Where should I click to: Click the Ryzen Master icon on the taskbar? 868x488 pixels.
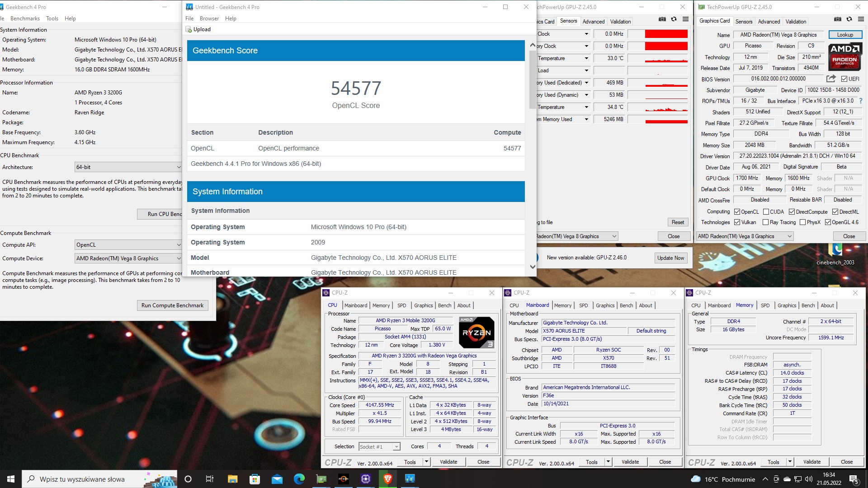[x=343, y=479]
